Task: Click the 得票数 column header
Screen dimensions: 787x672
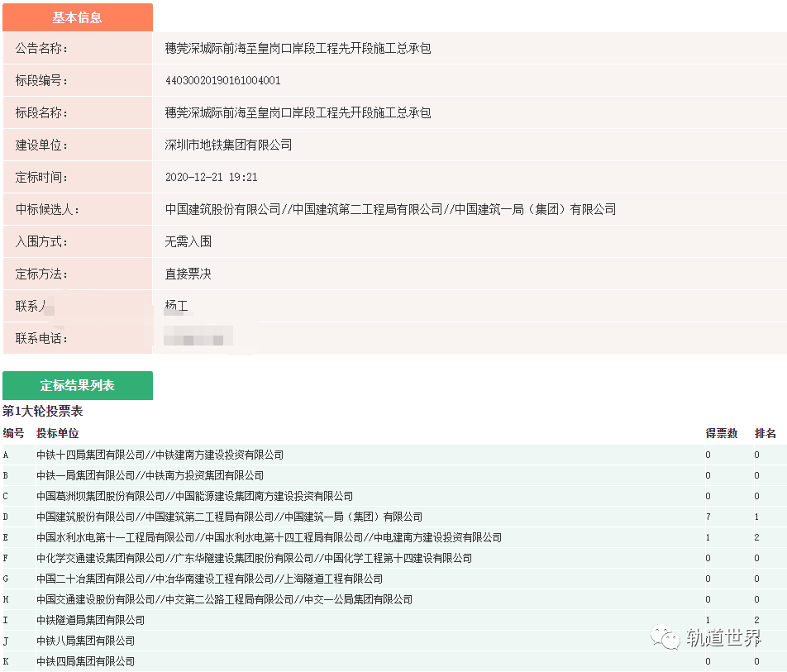Action: [x=721, y=432]
